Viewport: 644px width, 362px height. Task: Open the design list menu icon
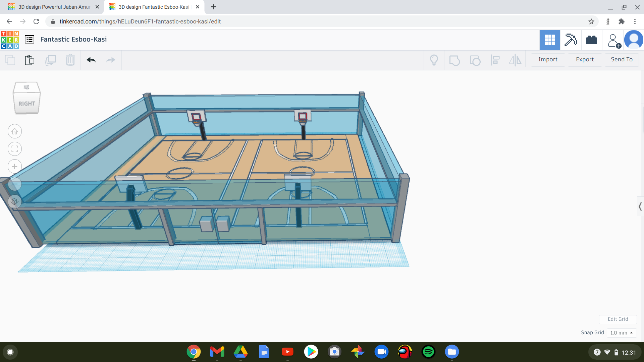30,40
